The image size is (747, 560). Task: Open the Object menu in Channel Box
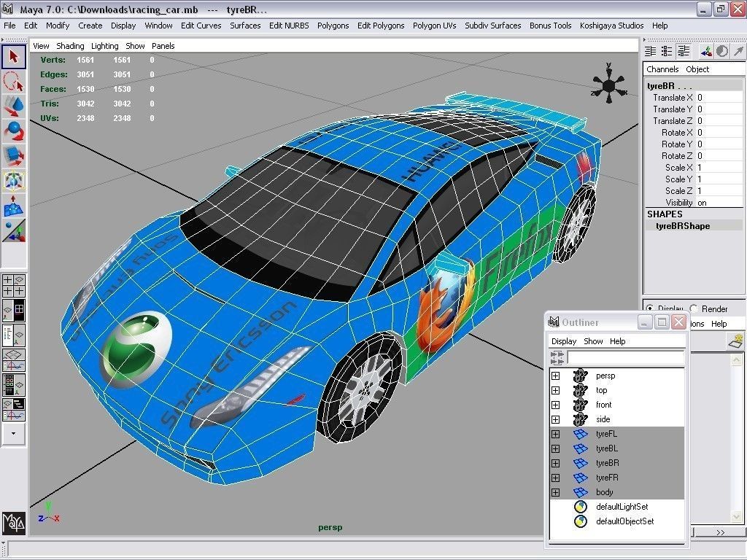tap(697, 69)
